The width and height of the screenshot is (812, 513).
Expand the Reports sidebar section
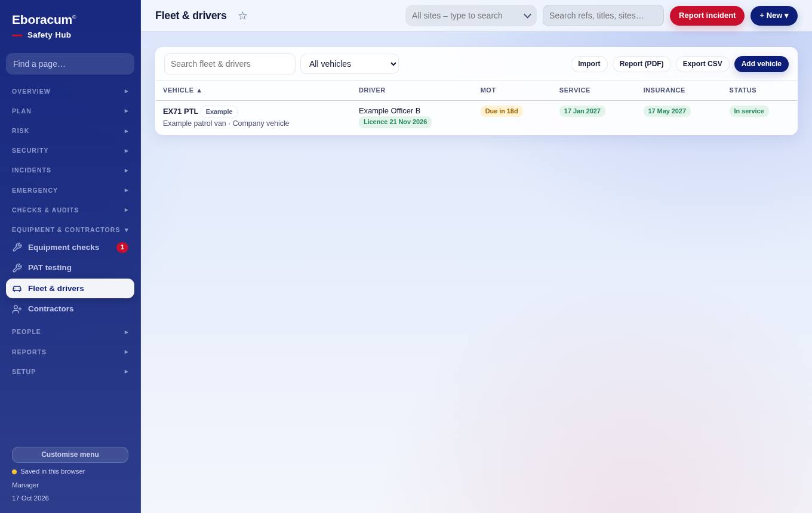coord(70,352)
